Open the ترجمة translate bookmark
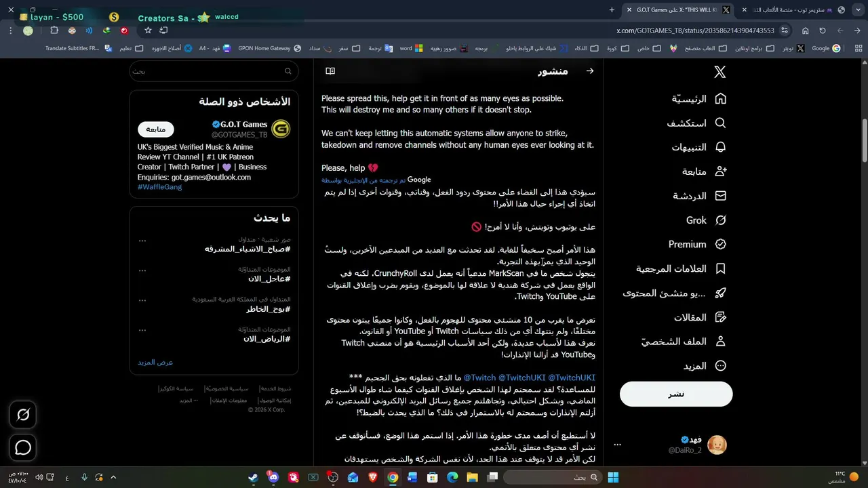This screenshot has width=868, height=488. click(x=380, y=48)
